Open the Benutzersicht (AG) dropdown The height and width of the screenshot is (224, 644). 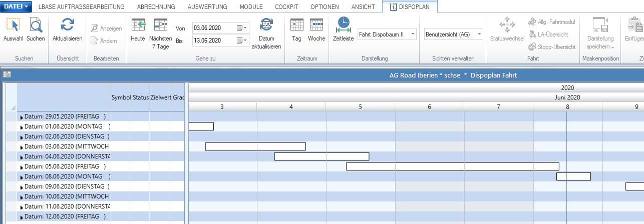479,34
